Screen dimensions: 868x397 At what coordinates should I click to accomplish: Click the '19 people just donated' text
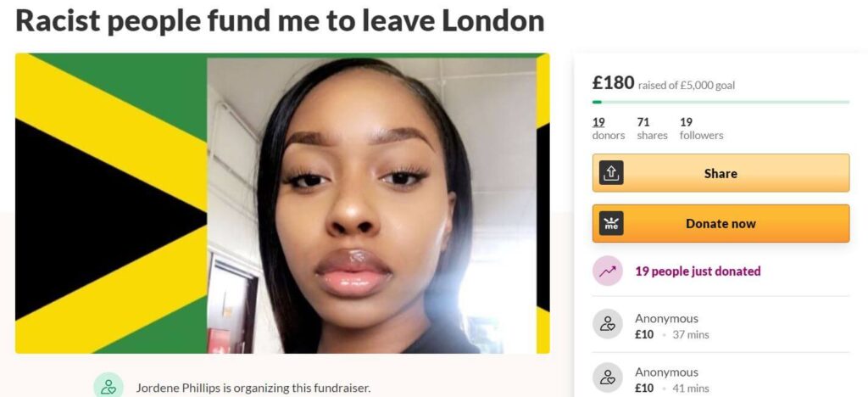click(698, 271)
